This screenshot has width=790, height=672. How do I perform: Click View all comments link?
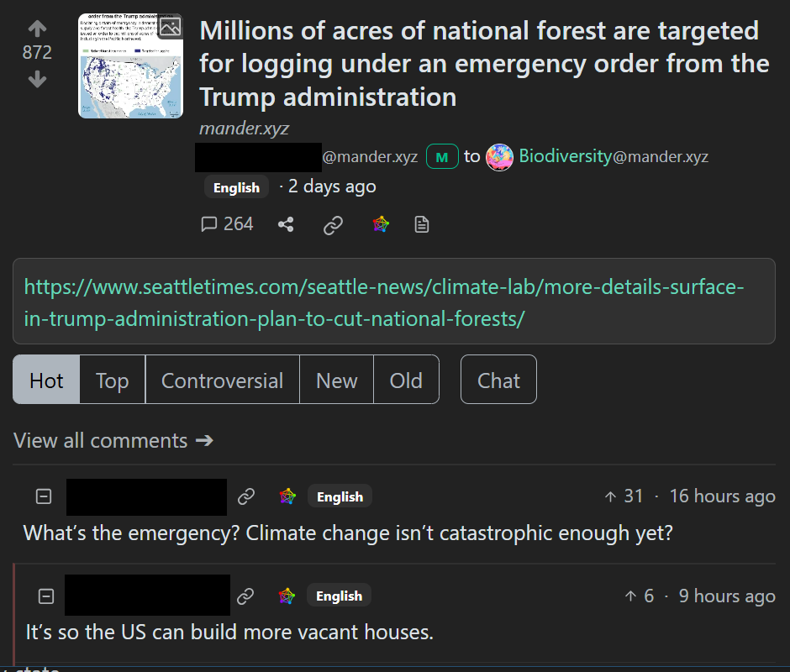(x=113, y=441)
